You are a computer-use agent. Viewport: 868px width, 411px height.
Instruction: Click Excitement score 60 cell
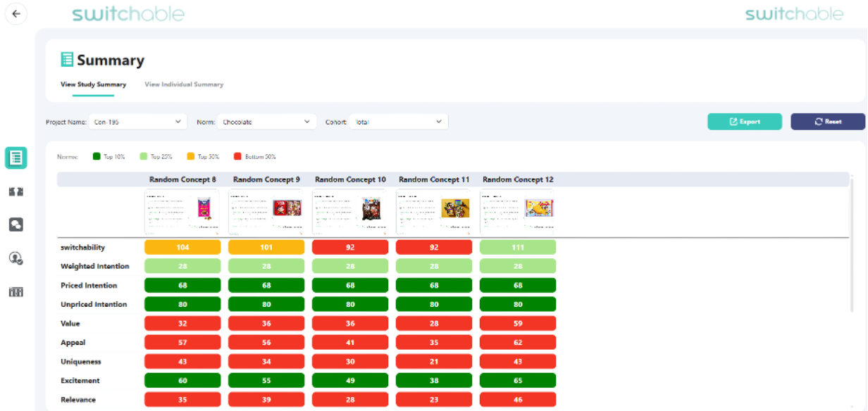[x=182, y=381]
